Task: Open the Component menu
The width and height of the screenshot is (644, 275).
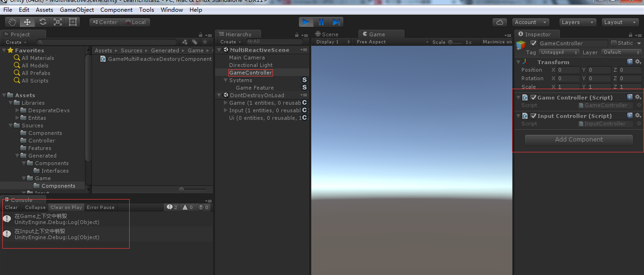Action: tap(116, 9)
